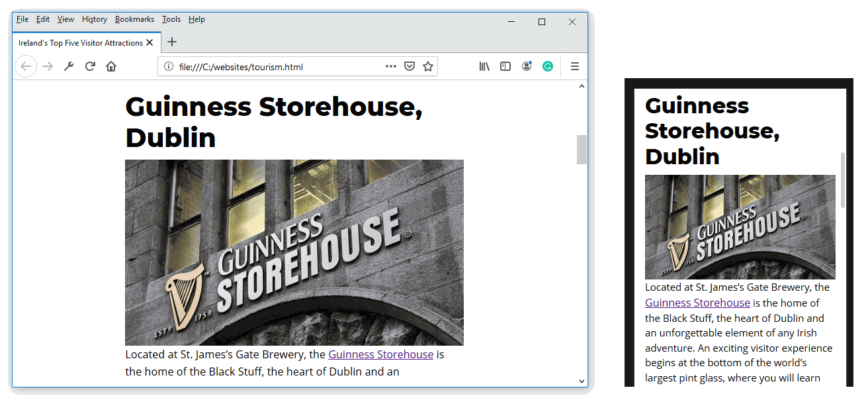
Task: Open the developer tools wrench icon
Action: 69,66
